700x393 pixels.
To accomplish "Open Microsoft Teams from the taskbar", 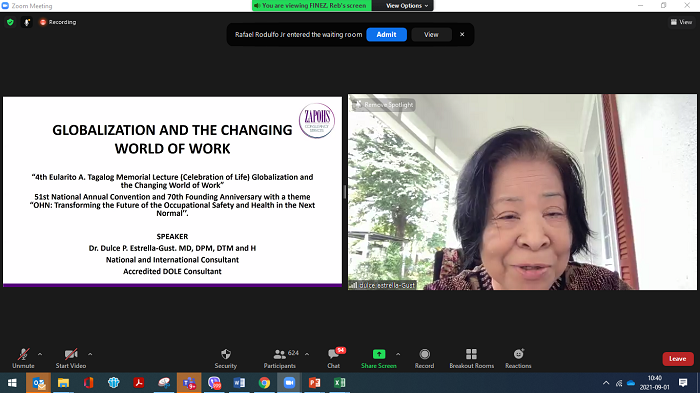I will pos(189,383).
